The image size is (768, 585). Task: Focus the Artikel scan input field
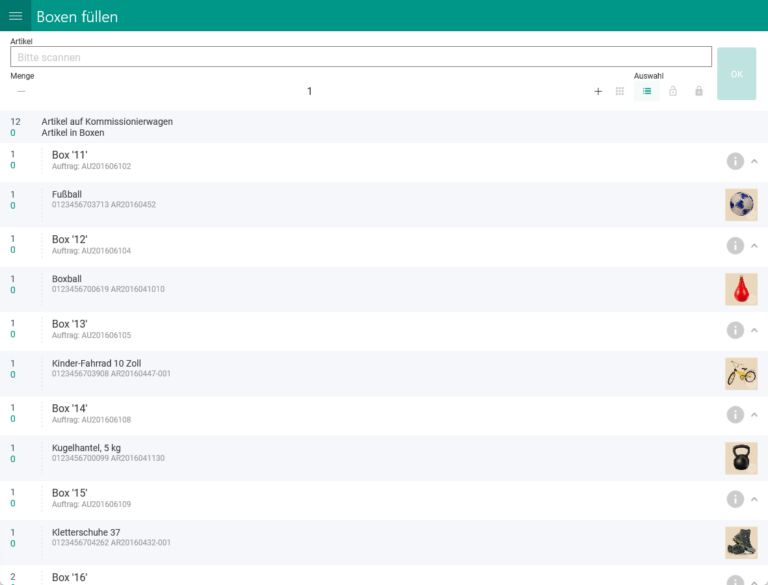point(360,57)
